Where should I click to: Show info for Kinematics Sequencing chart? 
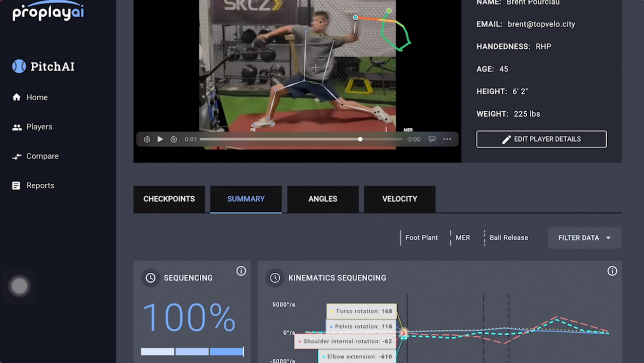coord(612,271)
